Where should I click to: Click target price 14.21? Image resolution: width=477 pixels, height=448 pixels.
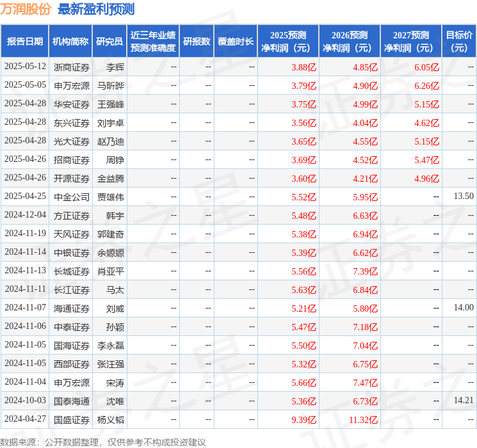[x=464, y=400]
